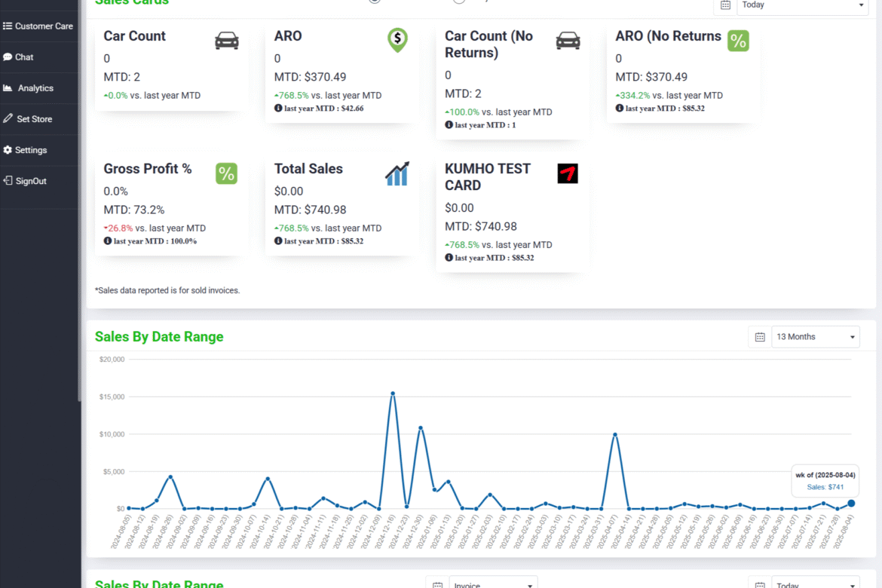Image resolution: width=882 pixels, height=588 pixels.
Task: Open Customer Care in the sidebar
Action: point(39,26)
